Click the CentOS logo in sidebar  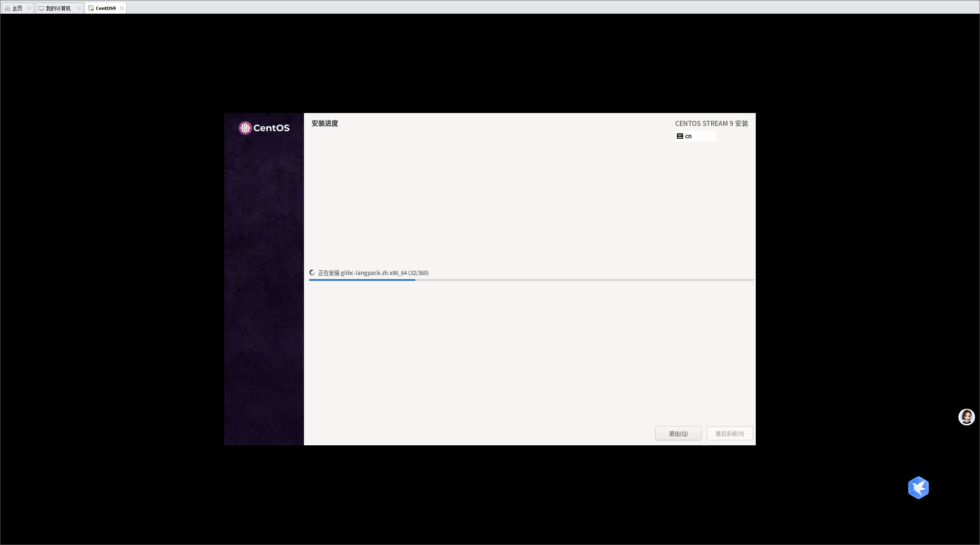pyautogui.click(x=264, y=128)
